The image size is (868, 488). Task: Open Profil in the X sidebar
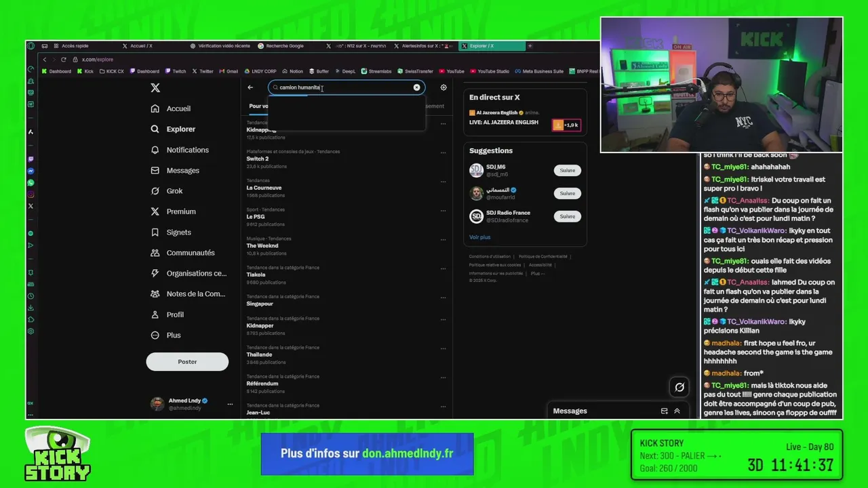167,314
